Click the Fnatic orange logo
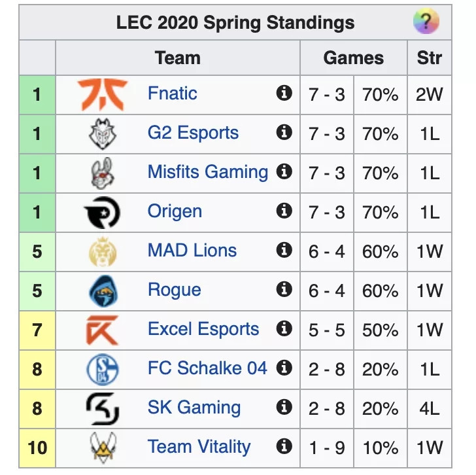The image size is (476, 475). pos(103,94)
